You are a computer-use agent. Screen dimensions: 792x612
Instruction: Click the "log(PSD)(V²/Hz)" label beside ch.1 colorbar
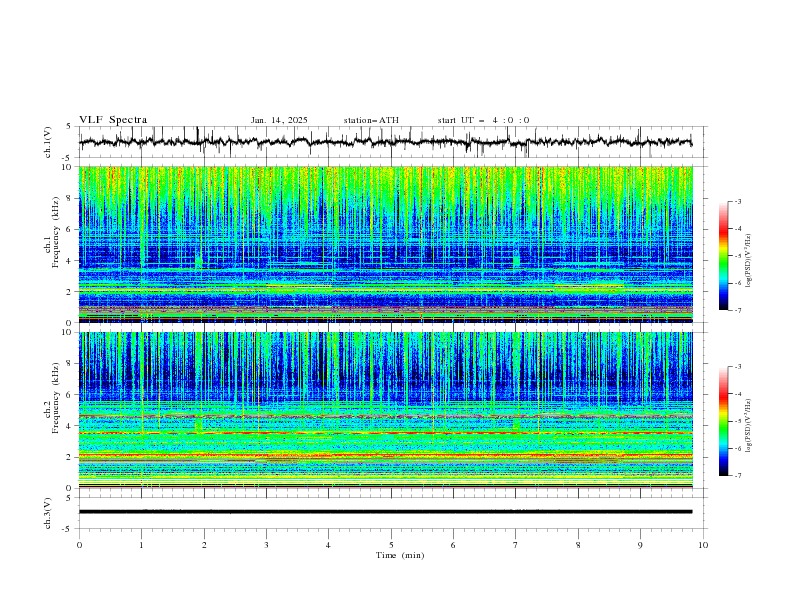coord(749,261)
